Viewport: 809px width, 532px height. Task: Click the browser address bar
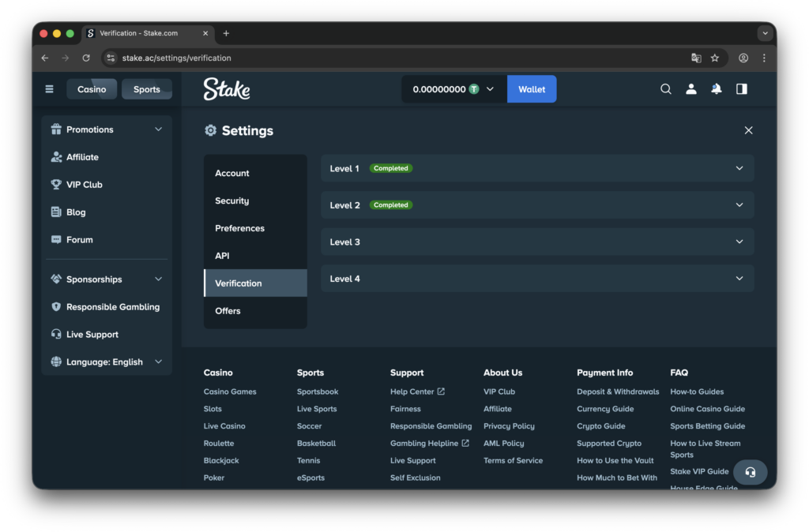pos(395,58)
